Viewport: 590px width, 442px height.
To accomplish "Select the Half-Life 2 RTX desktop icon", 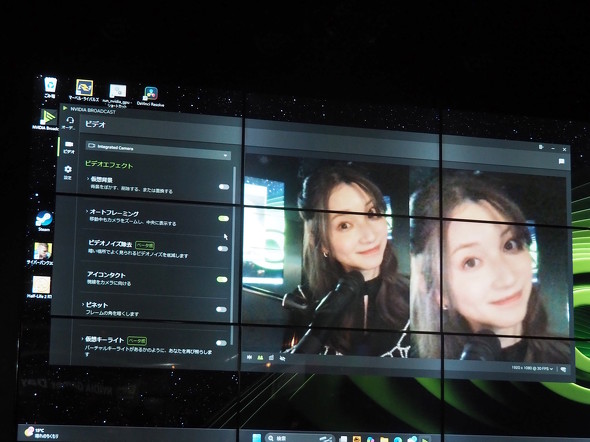I will point(41,288).
